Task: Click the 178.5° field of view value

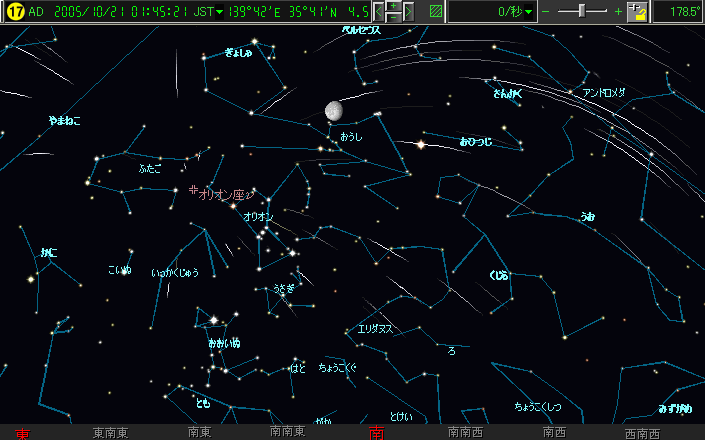Action: (684, 12)
